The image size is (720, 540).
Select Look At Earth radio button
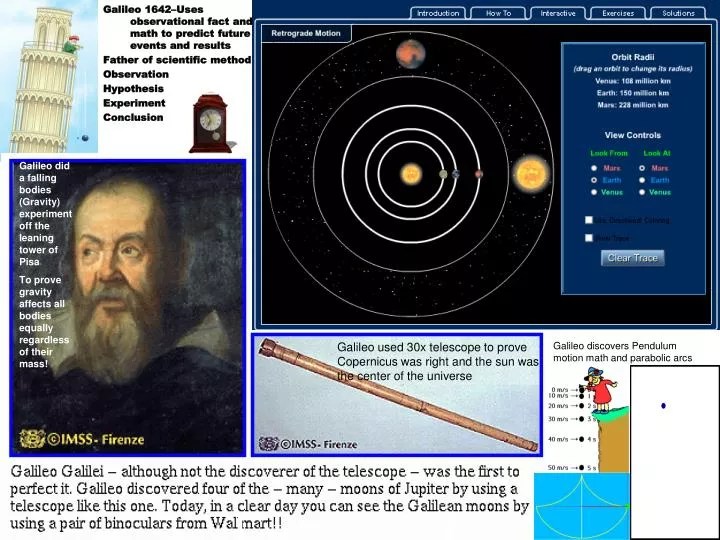642,180
